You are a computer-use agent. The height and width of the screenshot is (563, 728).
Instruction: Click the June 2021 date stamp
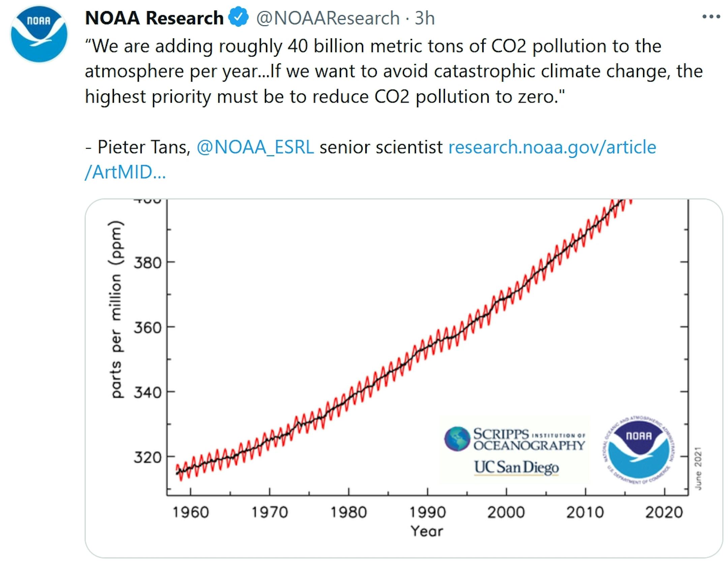click(698, 469)
